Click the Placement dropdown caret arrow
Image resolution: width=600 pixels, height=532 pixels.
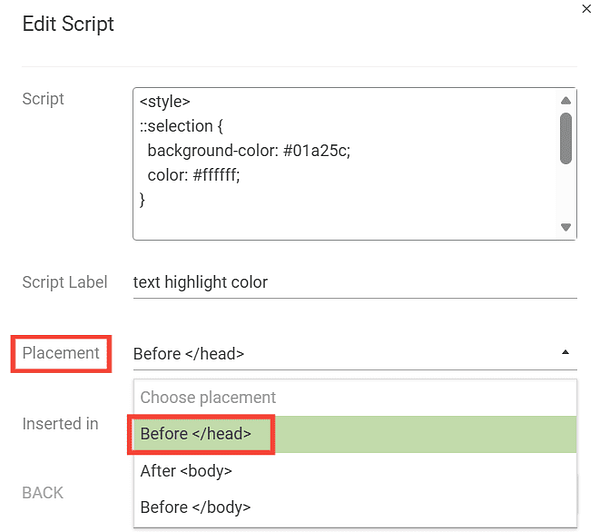(566, 353)
